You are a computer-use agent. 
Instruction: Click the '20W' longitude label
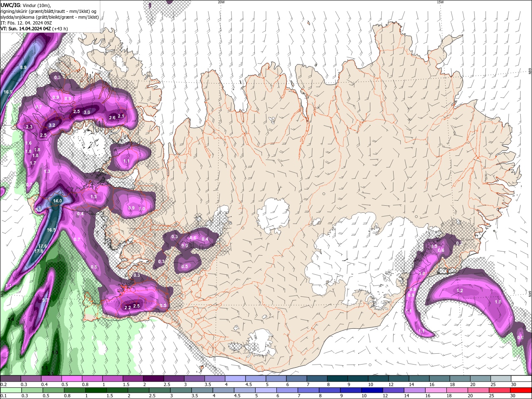click(x=221, y=2)
